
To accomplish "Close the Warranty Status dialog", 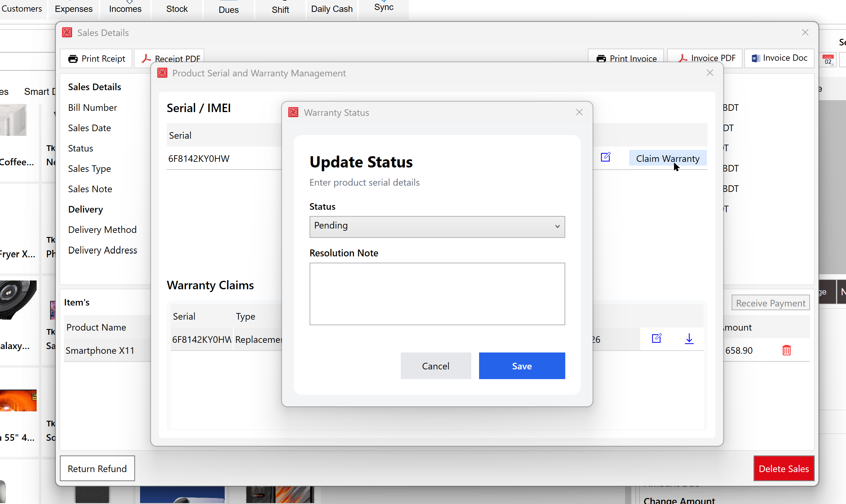I will tap(579, 112).
